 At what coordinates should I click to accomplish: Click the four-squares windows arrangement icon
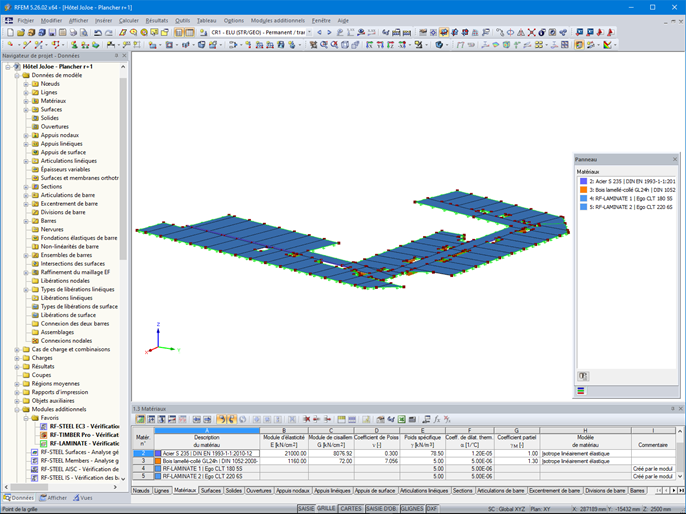point(565,45)
